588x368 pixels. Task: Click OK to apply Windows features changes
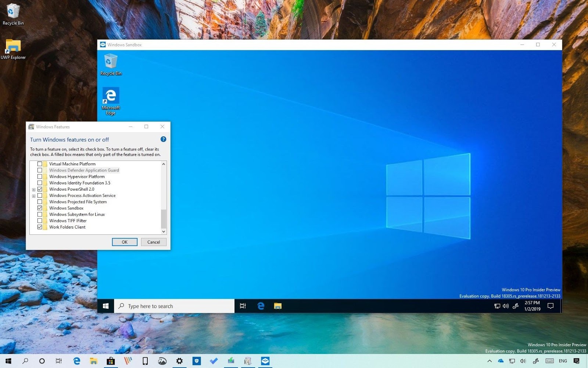coord(125,242)
